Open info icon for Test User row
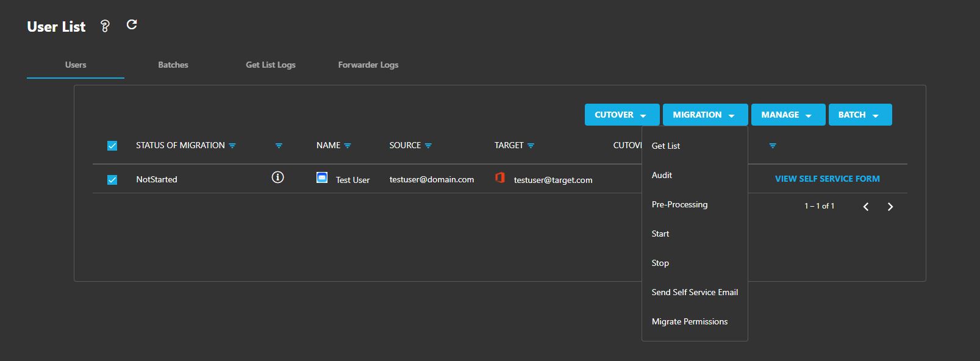980x361 pixels. (277, 177)
